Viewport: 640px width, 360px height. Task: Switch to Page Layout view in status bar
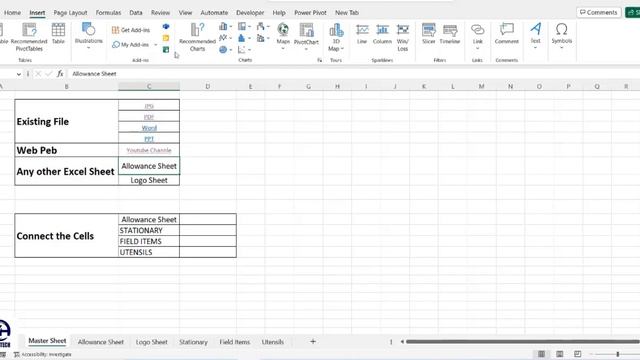pos(560,354)
